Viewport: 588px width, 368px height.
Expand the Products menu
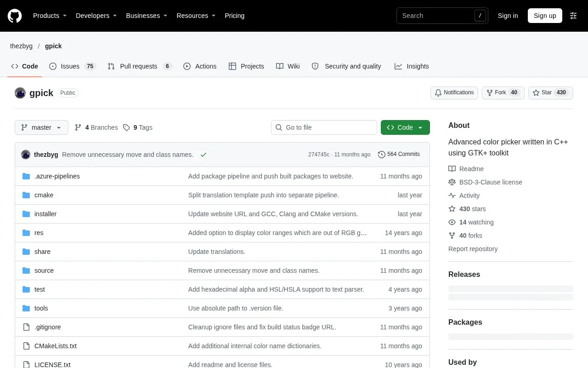[x=50, y=16]
